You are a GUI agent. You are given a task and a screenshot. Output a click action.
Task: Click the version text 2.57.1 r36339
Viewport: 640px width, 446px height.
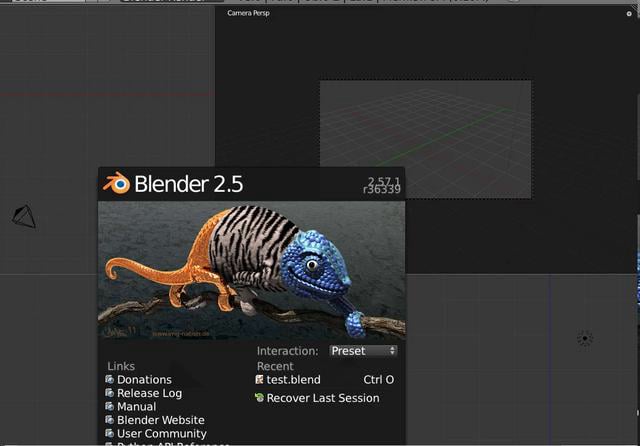pos(382,185)
